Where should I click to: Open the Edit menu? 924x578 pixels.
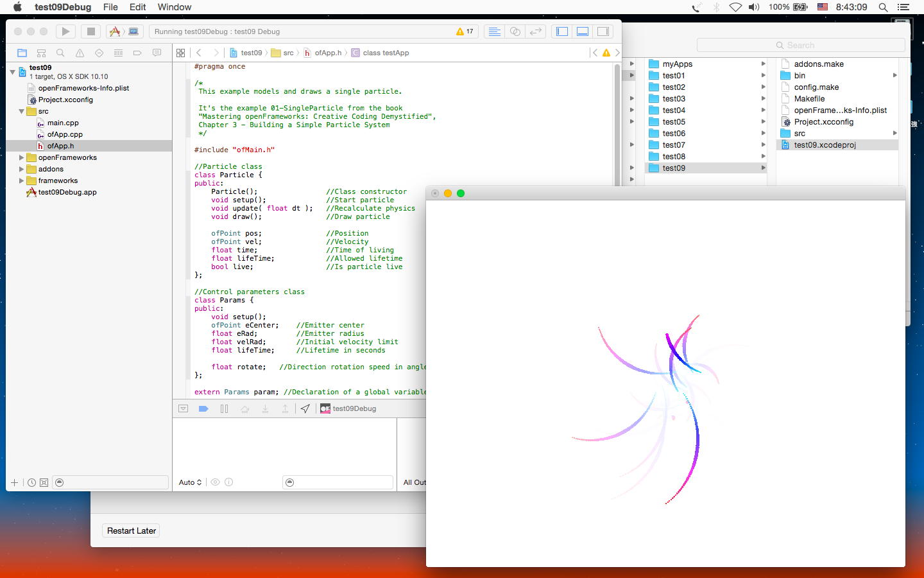137,7
